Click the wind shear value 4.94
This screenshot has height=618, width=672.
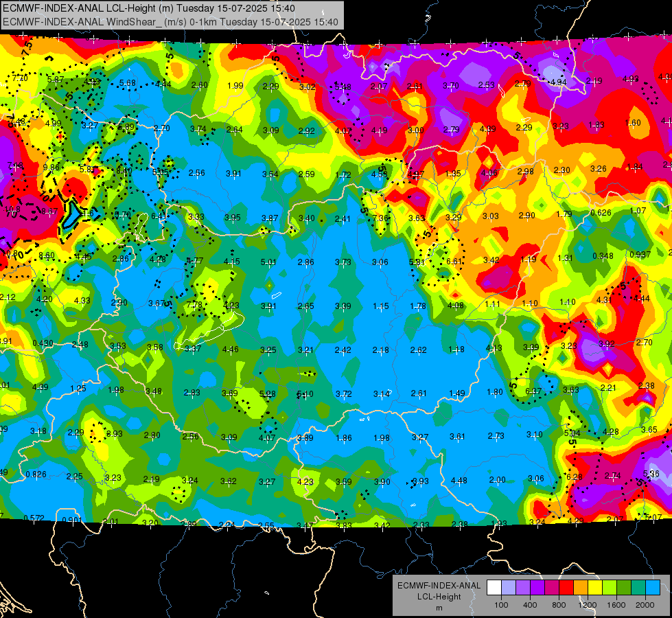[x=559, y=82]
